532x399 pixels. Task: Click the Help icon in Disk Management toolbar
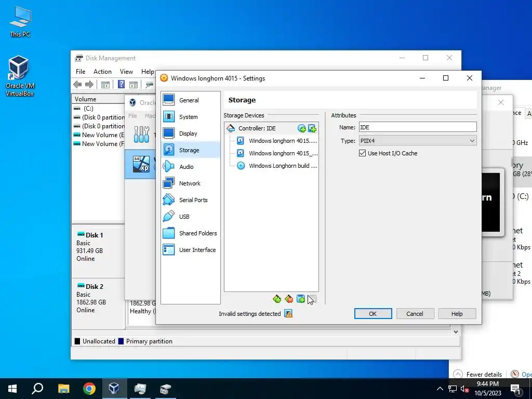121,85
